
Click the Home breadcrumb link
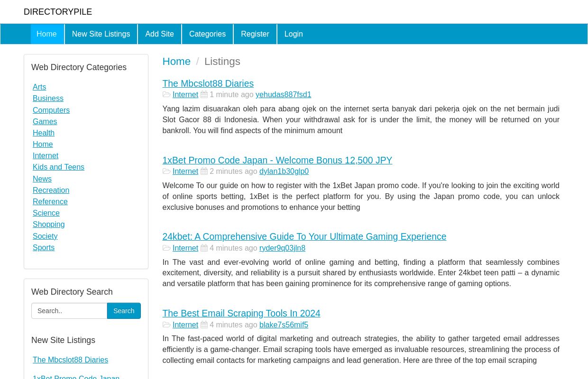(x=176, y=62)
